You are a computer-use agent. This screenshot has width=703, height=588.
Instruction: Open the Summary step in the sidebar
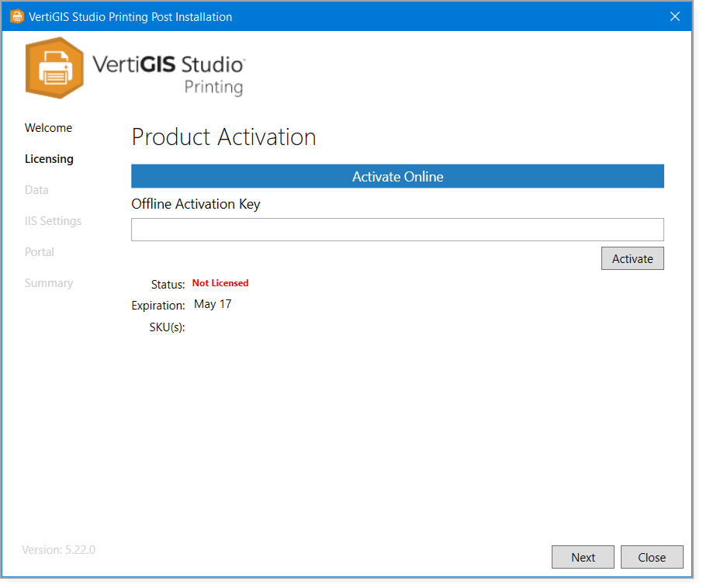pos(48,282)
